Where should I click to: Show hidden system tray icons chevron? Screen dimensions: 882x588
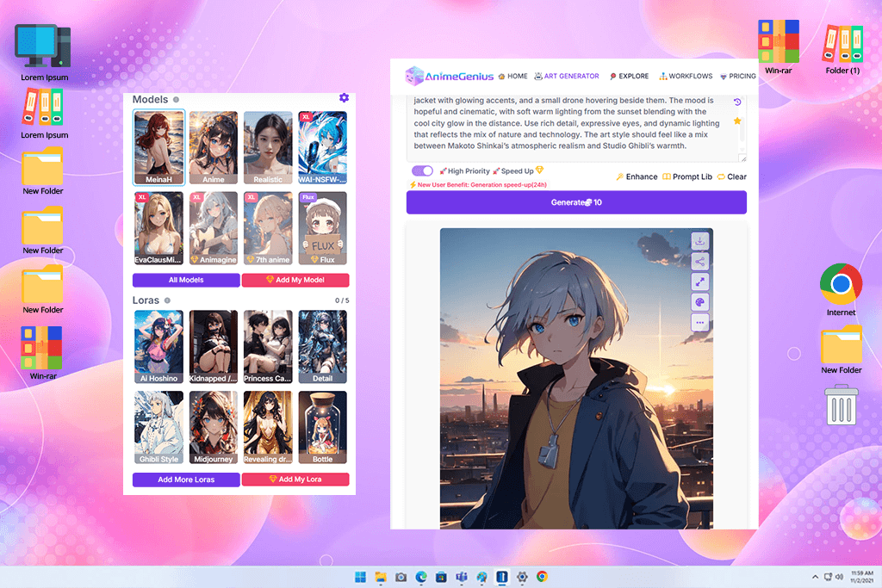tap(815, 577)
